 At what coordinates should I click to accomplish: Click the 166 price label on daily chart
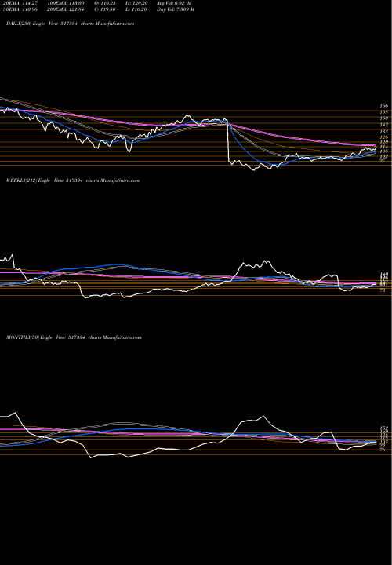tap(383, 106)
